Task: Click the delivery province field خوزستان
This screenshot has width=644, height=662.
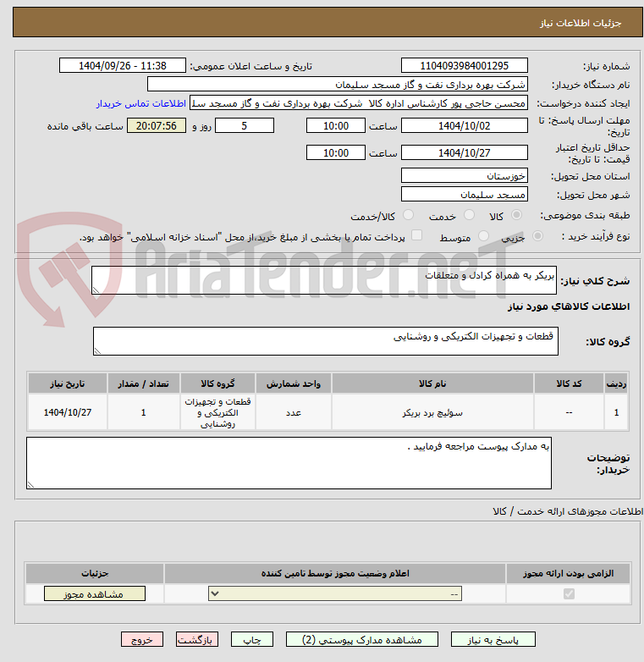Action: (x=465, y=175)
